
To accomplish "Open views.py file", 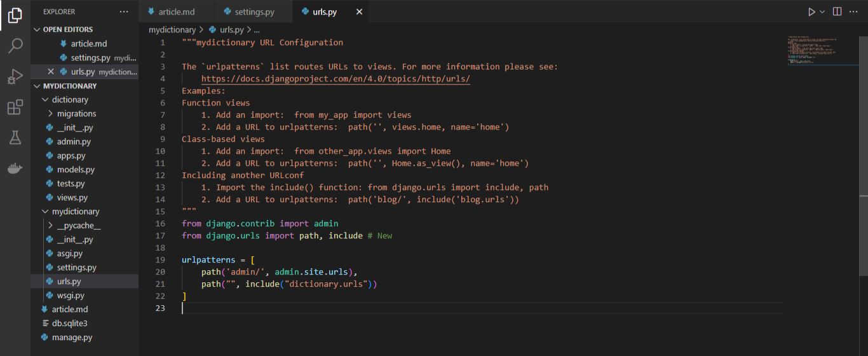I will (x=72, y=198).
